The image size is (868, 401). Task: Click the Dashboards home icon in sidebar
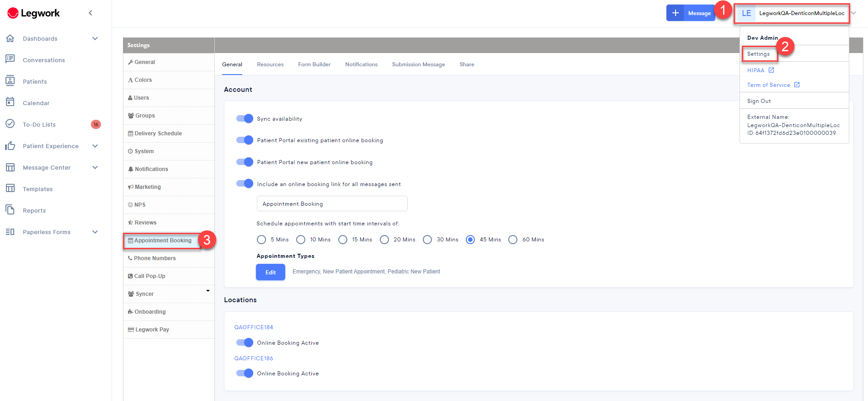point(10,38)
